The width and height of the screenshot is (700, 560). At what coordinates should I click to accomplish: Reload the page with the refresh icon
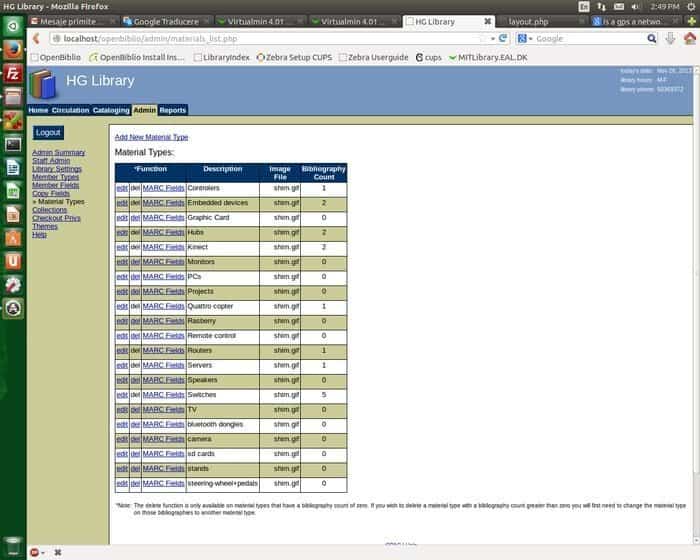tap(503, 39)
